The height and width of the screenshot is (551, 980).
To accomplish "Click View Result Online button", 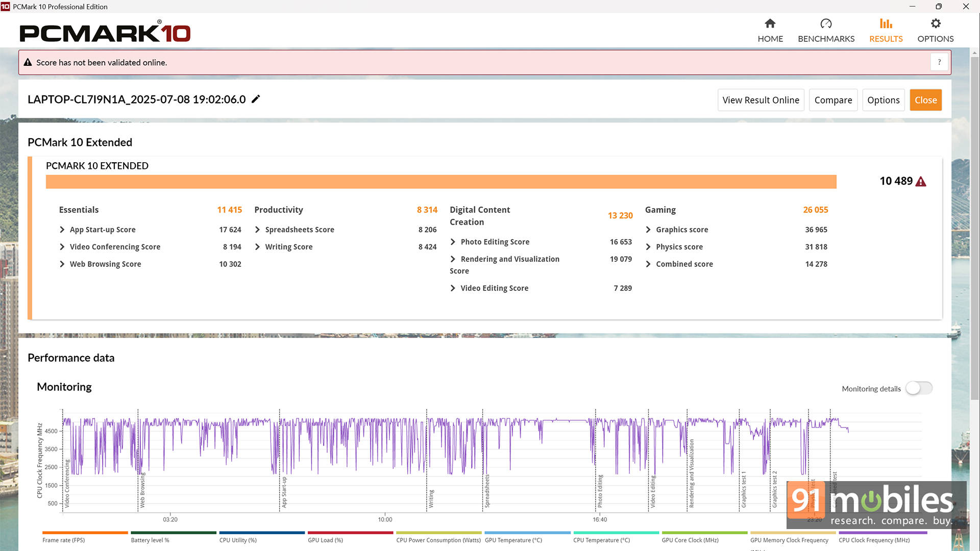I will [x=761, y=100].
